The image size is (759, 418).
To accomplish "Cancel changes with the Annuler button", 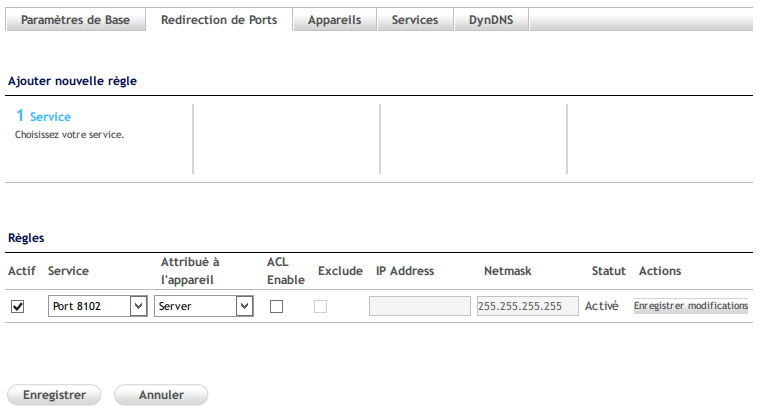I will (x=161, y=395).
